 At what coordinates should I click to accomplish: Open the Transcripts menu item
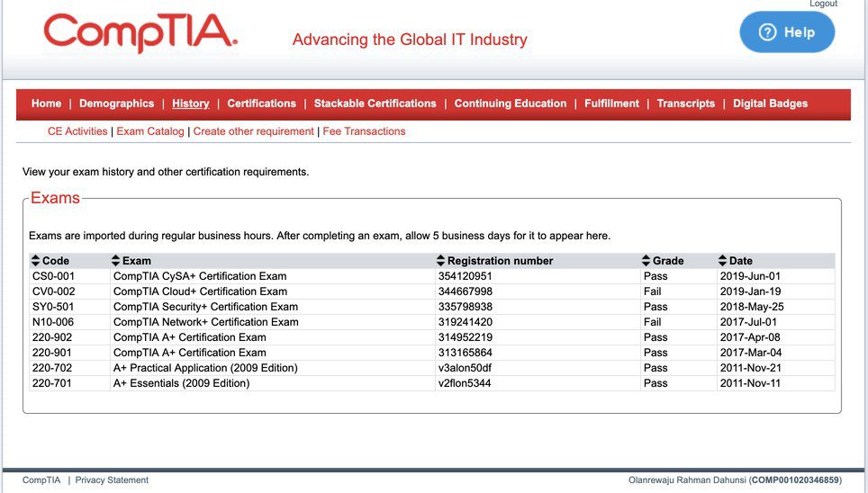[686, 103]
